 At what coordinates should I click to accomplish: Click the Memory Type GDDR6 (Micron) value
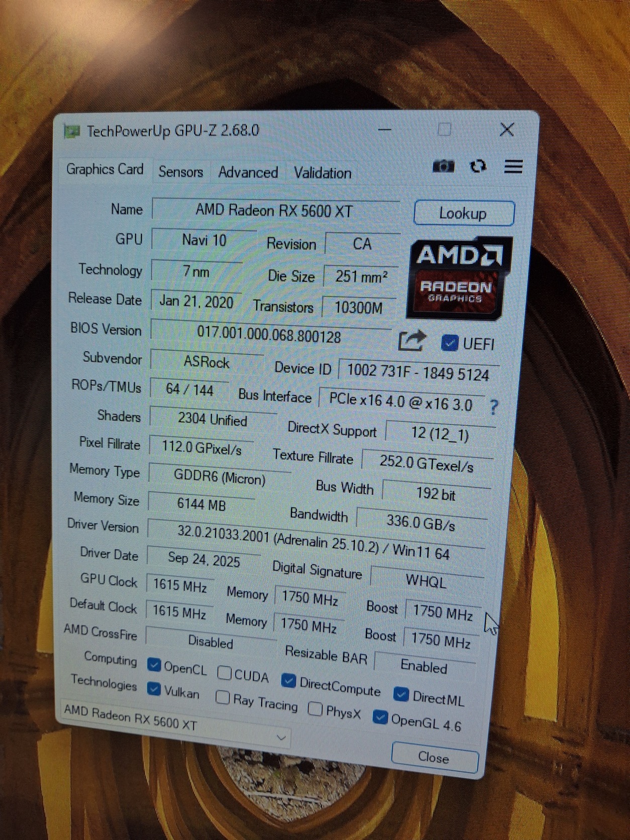click(220, 476)
